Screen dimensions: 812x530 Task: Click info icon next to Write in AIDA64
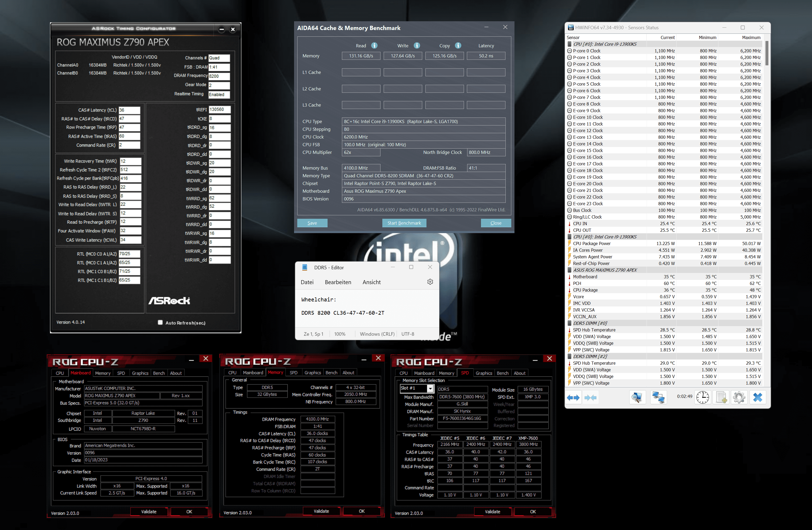(417, 45)
